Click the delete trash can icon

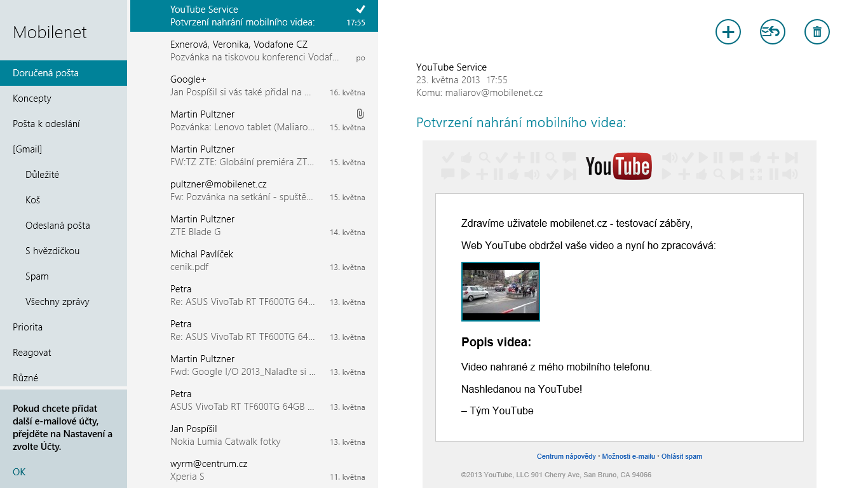coord(817,32)
